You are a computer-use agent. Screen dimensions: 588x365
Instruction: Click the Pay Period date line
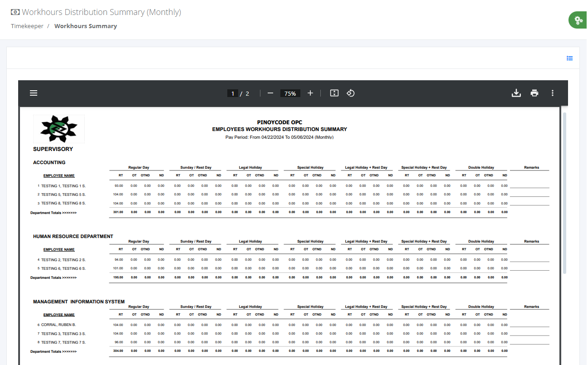tap(279, 137)
